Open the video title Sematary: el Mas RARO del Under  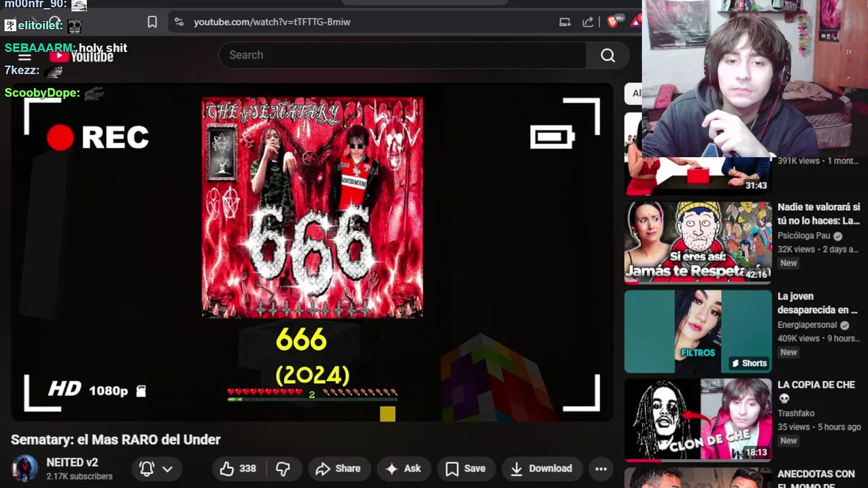pos(116,440)
